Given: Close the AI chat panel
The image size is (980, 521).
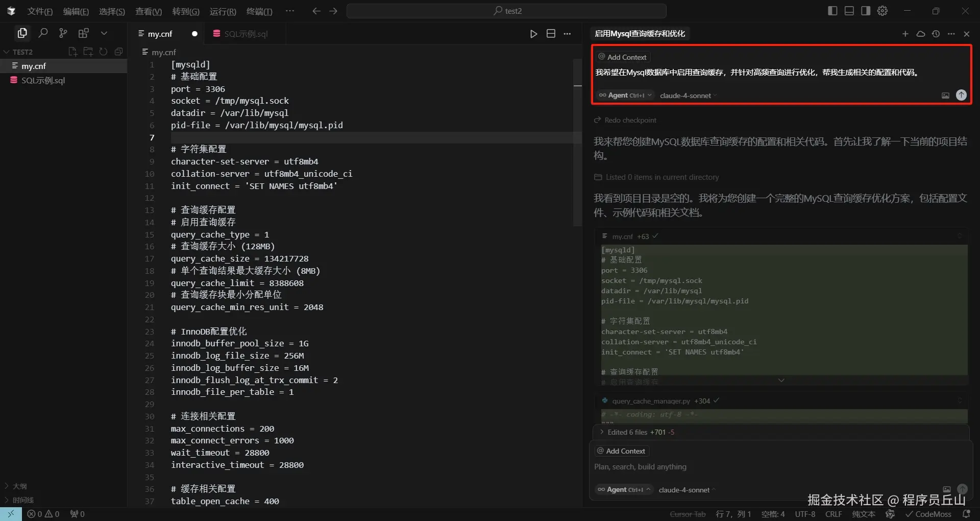Looking at the screenshot, I should 966,34.
